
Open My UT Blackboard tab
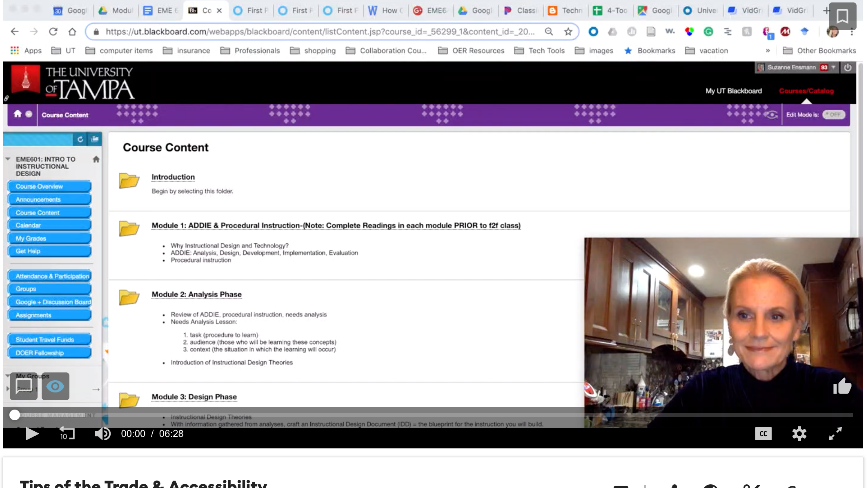[733, 91]
